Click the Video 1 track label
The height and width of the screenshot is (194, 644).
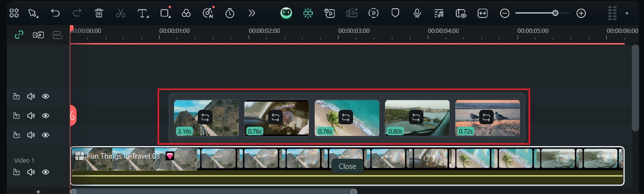24,160
